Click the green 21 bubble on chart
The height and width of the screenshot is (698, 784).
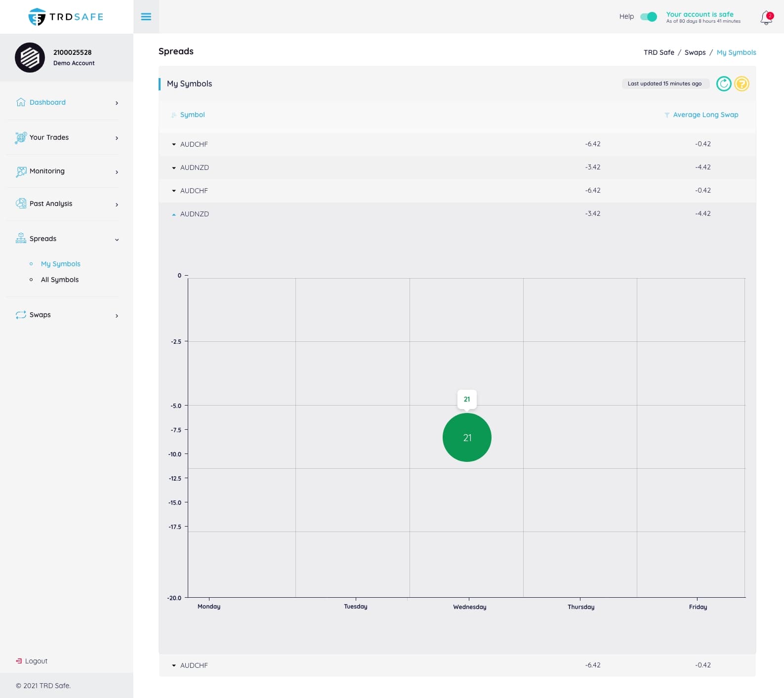coord(467,438)
